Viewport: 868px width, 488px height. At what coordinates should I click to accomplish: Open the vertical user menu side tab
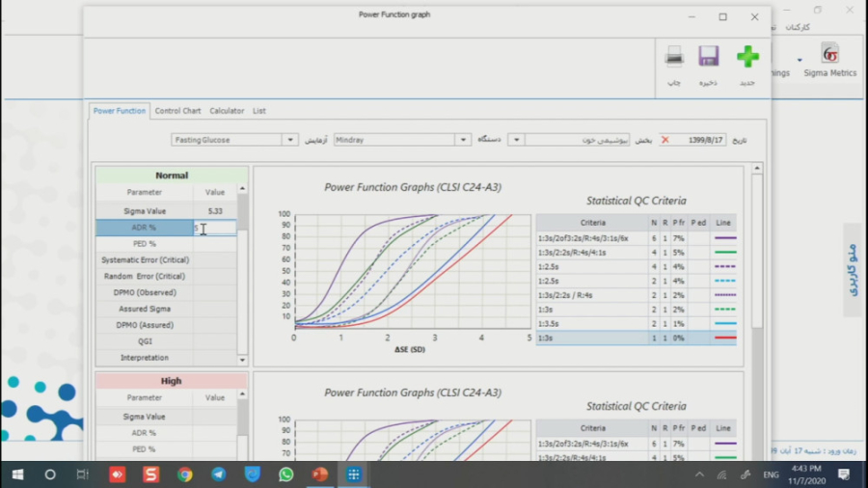854,270
